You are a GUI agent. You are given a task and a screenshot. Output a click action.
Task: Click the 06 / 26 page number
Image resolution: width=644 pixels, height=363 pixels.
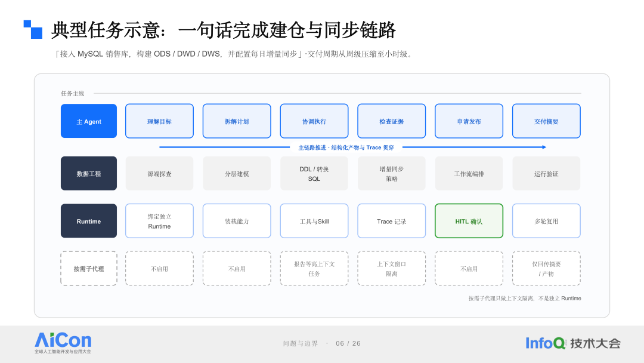[x=348, y=343]
